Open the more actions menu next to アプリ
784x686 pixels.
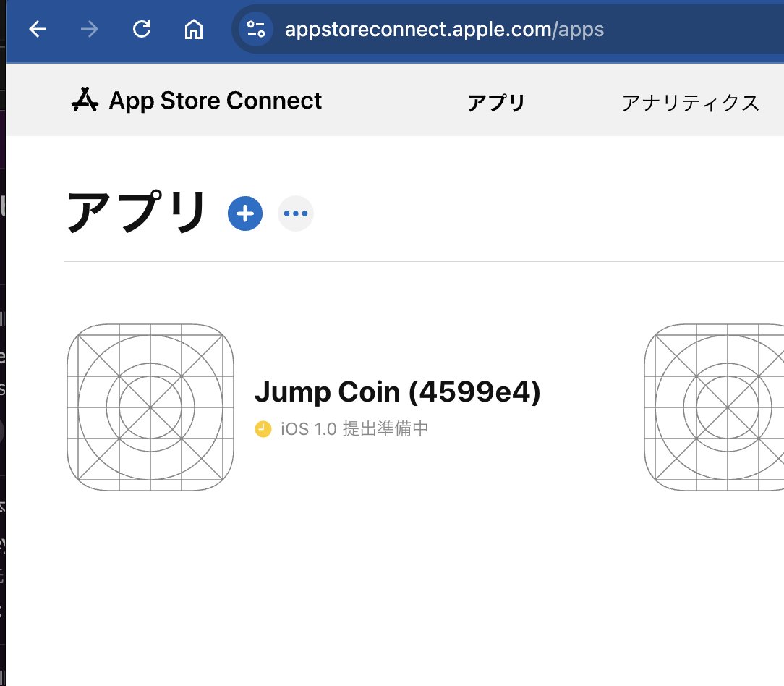(x=295, y=213)
